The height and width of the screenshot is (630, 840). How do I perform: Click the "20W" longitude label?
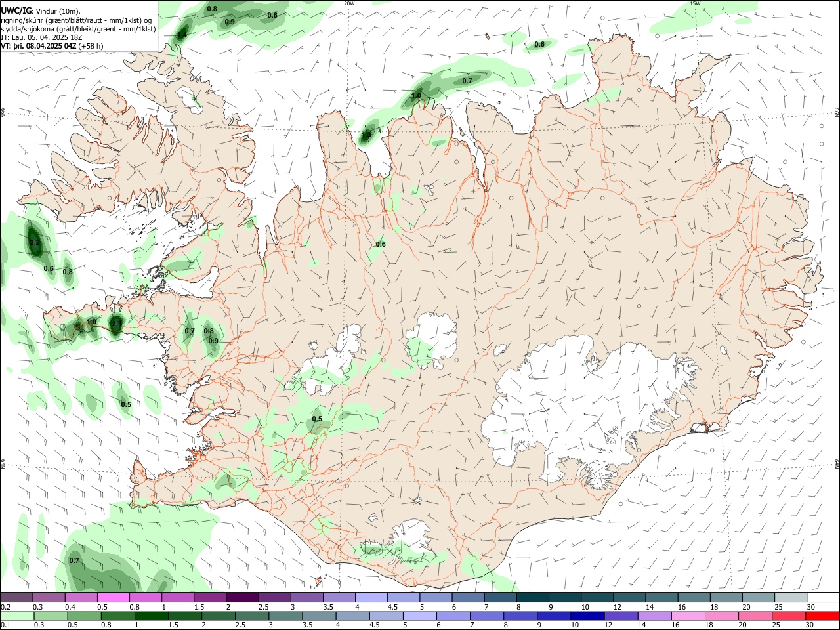click(350, 3)
